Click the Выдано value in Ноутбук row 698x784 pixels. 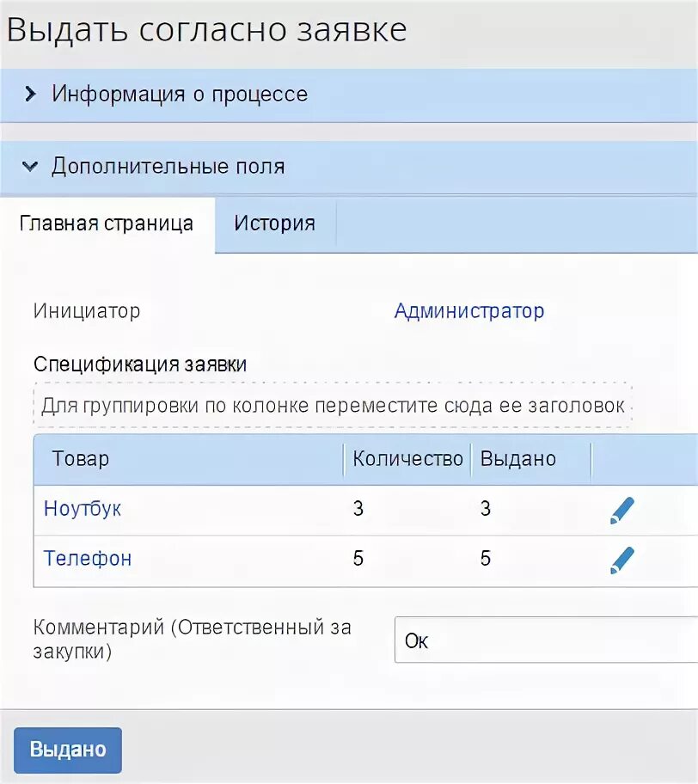(486, 508)
